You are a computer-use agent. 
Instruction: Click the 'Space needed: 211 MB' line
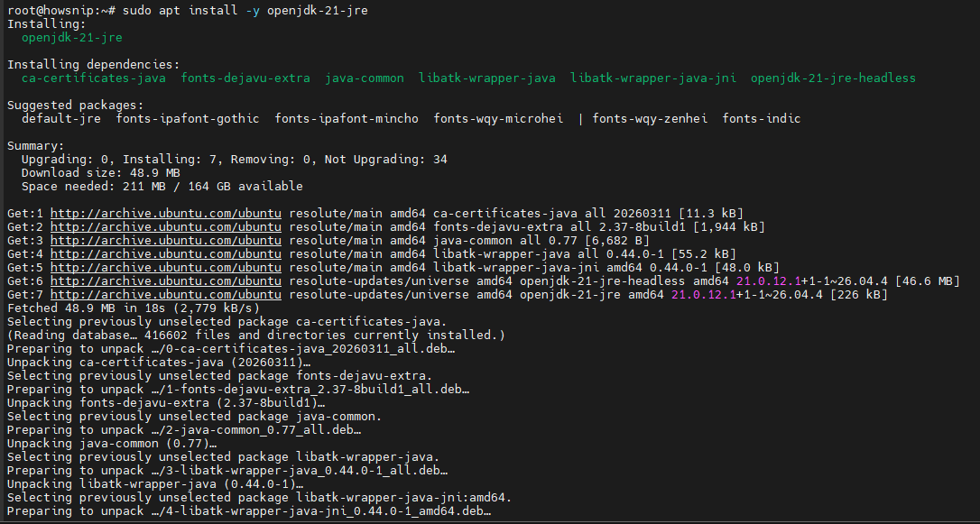pos(162,186)
